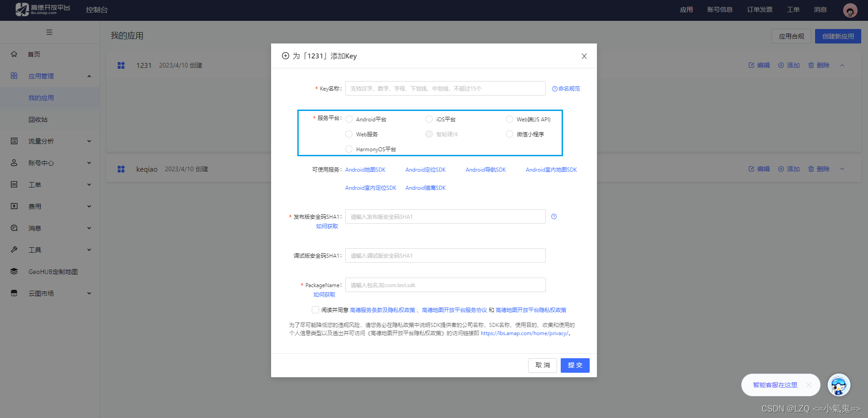Click the app icon beside 1231

pyautogui.click(x=121, y=65)
